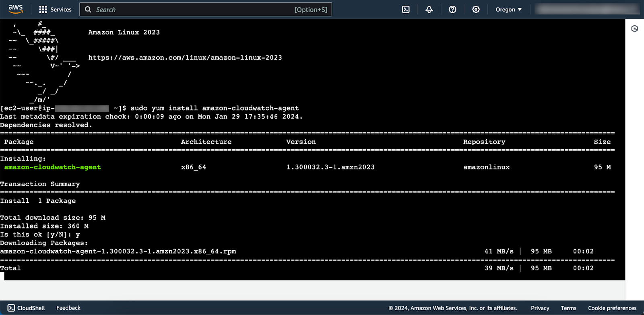Click the 'Architecture' column header

tap(206, 142)
